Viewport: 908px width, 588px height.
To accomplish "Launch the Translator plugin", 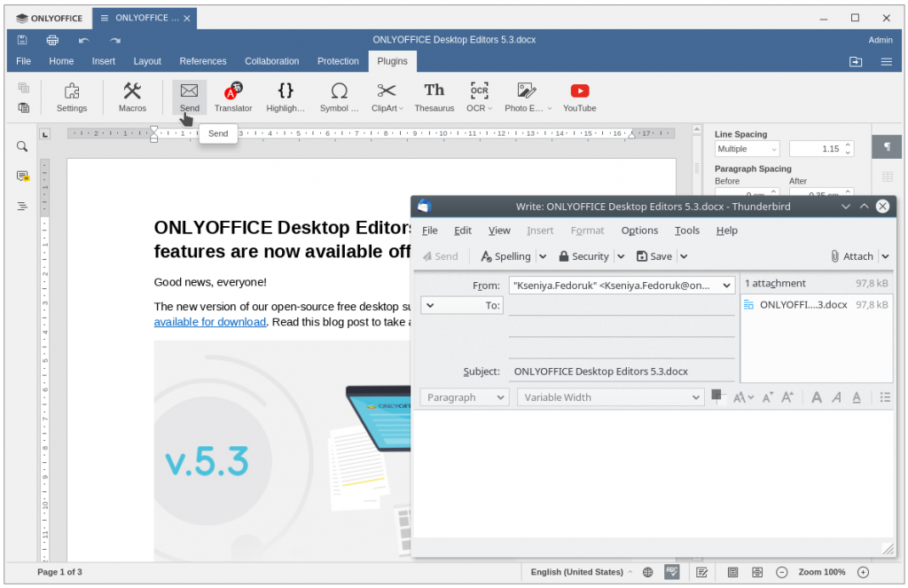I will pos(233,97).
